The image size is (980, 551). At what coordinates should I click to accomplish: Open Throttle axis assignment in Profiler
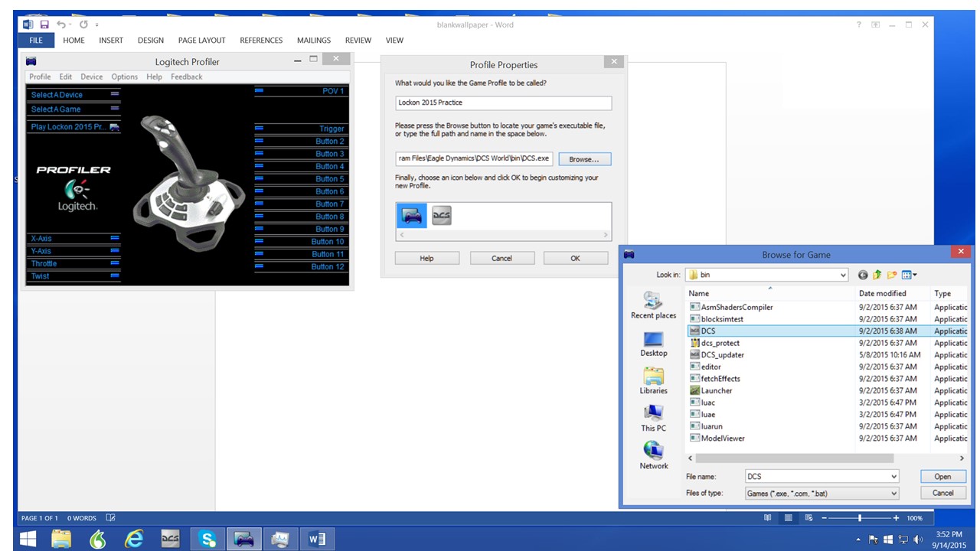click(x=74, y=263)
